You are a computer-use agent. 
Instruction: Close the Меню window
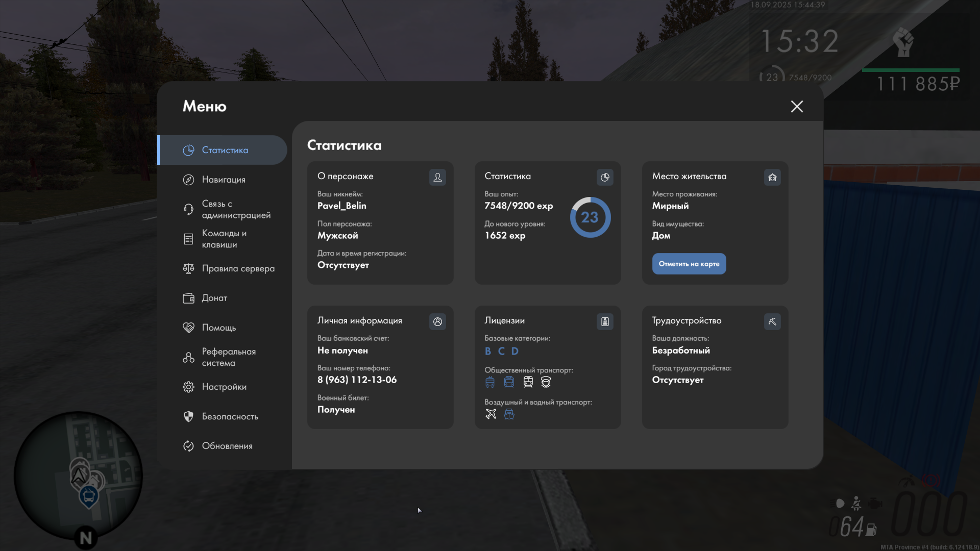(797, 106)
